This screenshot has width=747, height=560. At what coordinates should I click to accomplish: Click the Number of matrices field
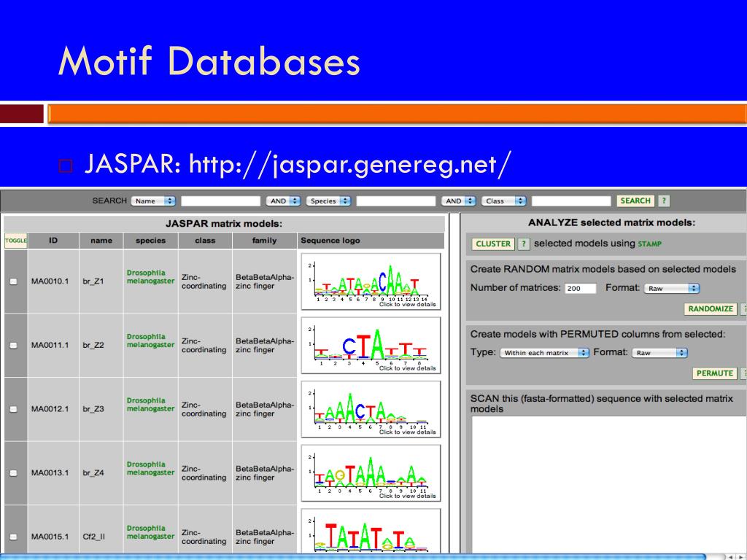pos(580,289)
